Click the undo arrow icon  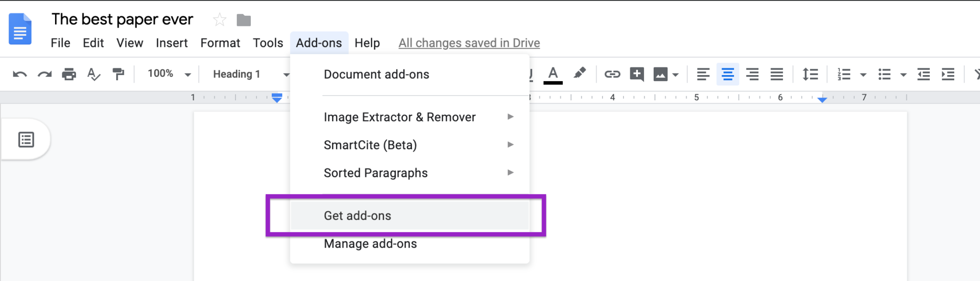pyautogui.click(x=20, y=74)
